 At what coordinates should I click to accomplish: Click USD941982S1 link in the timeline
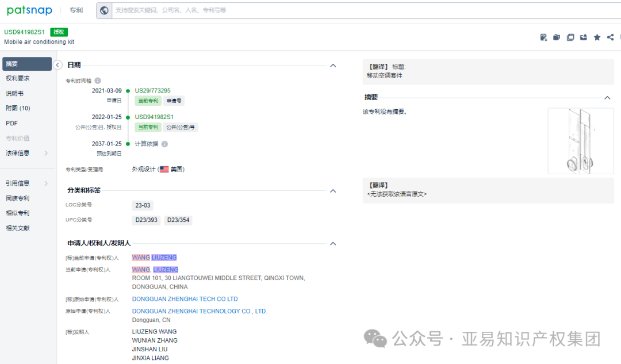tap(154, 117)
